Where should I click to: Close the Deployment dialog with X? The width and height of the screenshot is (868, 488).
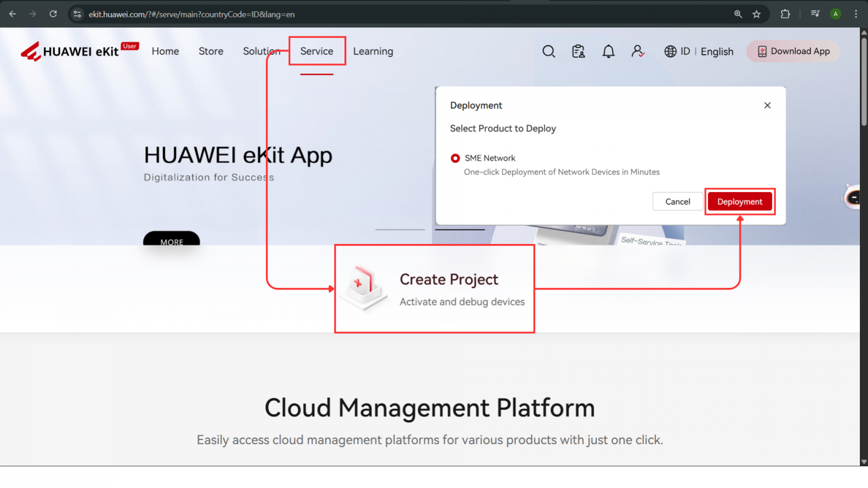pos(767,105)
